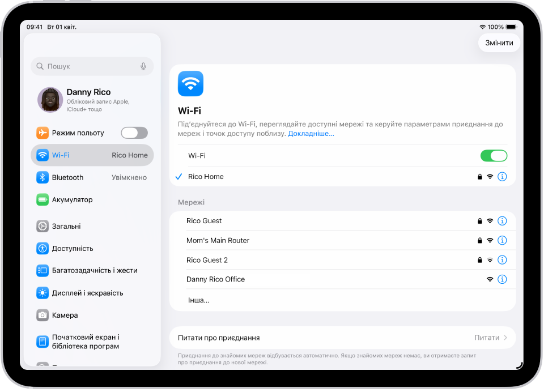Click the Питати value label
The height and width of the screenshot is (392, 544).
point(487,338)
